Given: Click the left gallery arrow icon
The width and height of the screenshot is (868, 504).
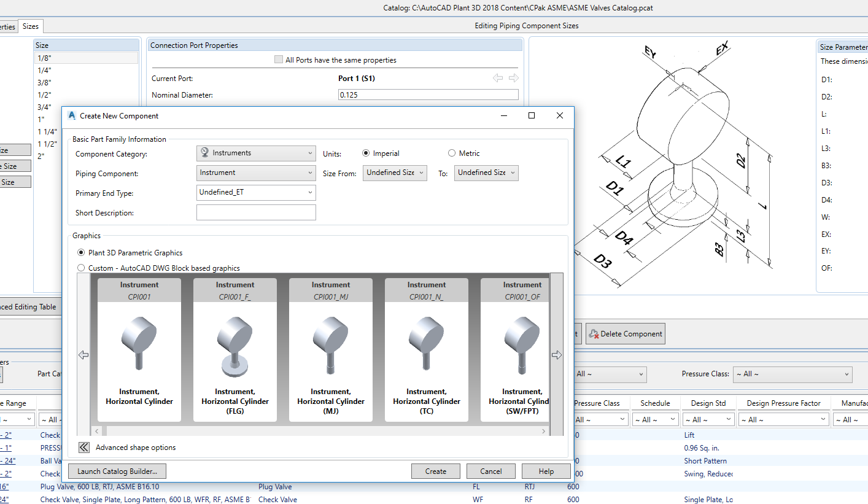Looking at the screenshot, I should [x=84, y=355].
